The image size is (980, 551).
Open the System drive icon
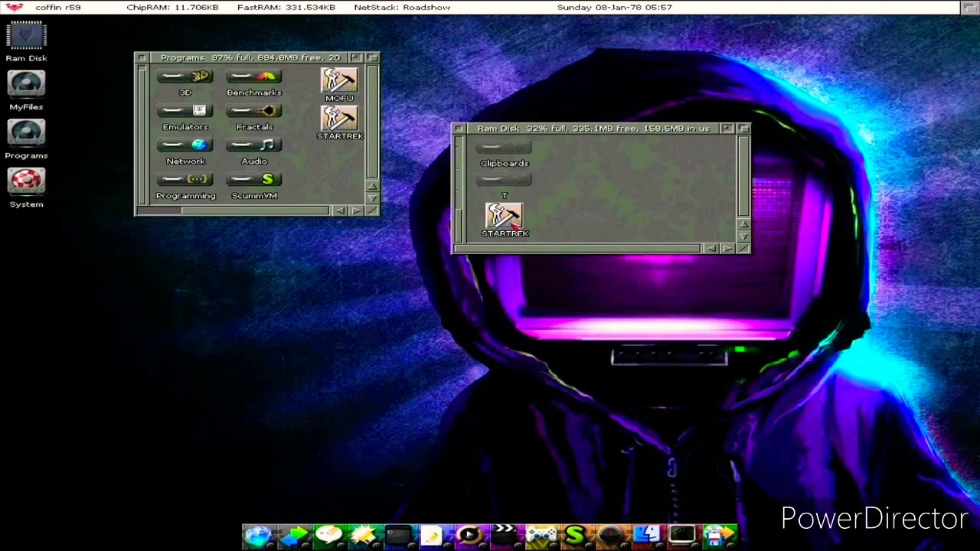click(x=26, y=188)
